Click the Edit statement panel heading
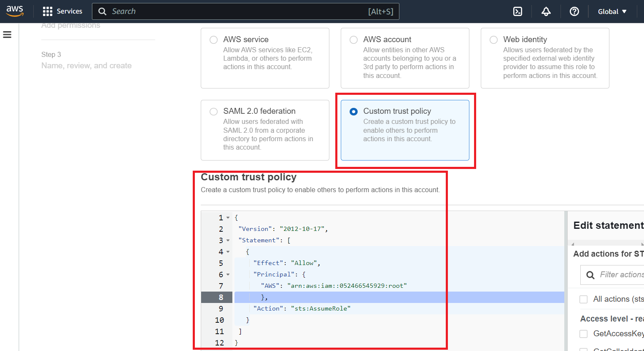This screenshot has height=351, width=644. click(609, 225)
